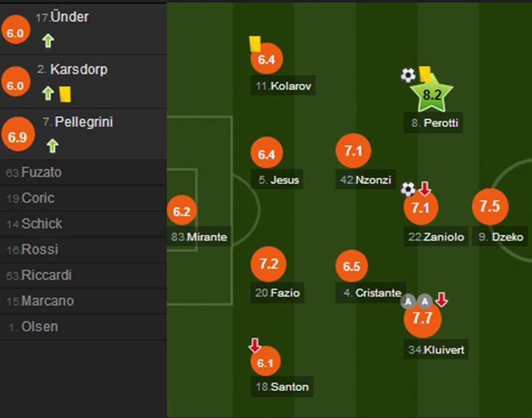This screenshot has height=418, width=532.
Task: Select Schick in the bench list
Action: click(x=41, y=224)
